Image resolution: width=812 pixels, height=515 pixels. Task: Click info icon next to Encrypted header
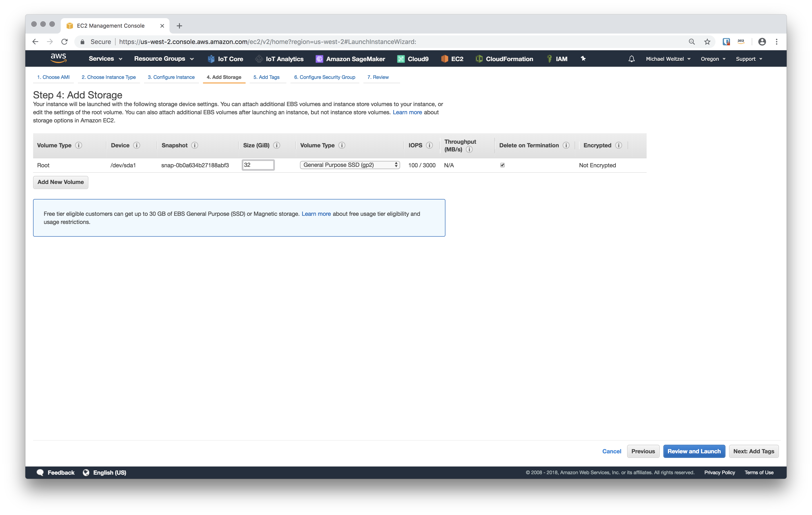(619, 146)
